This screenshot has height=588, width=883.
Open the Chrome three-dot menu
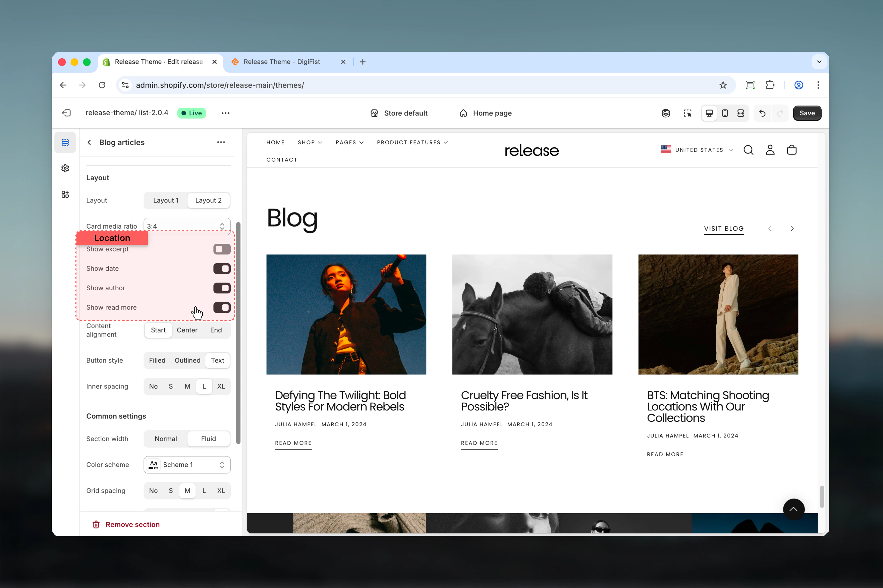click(x=818, y=85)
